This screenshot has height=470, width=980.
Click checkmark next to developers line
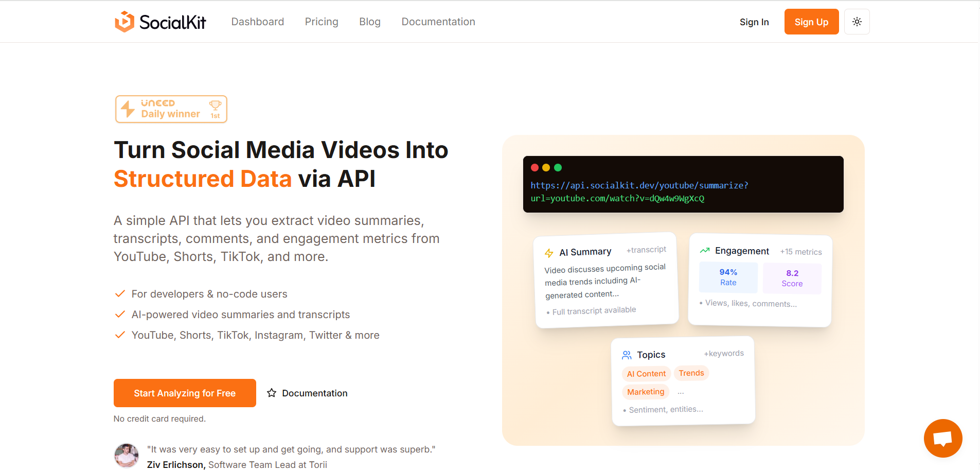coord(120,294)
